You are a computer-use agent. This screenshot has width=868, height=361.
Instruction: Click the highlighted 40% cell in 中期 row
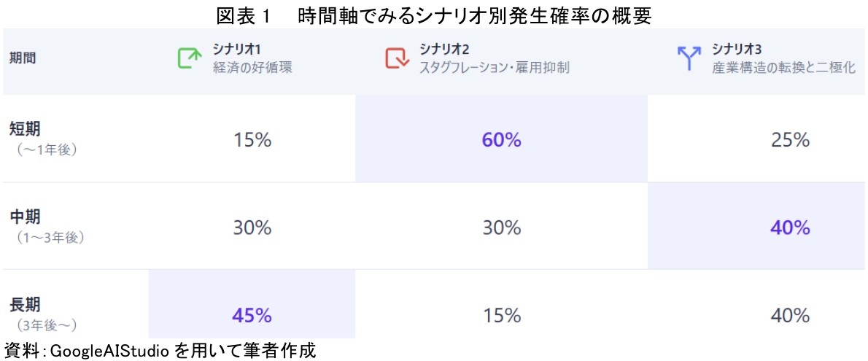click(790, 228)
